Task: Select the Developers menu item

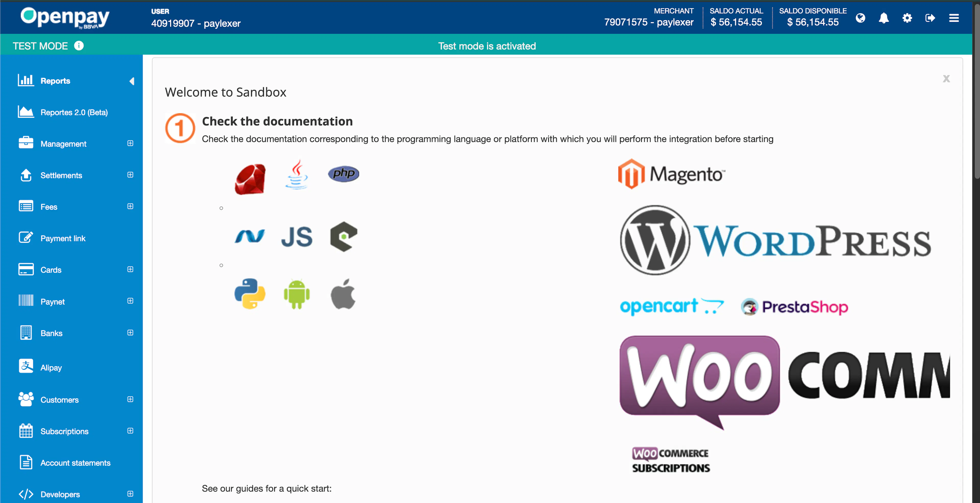Action: click(x=71, y=494)
